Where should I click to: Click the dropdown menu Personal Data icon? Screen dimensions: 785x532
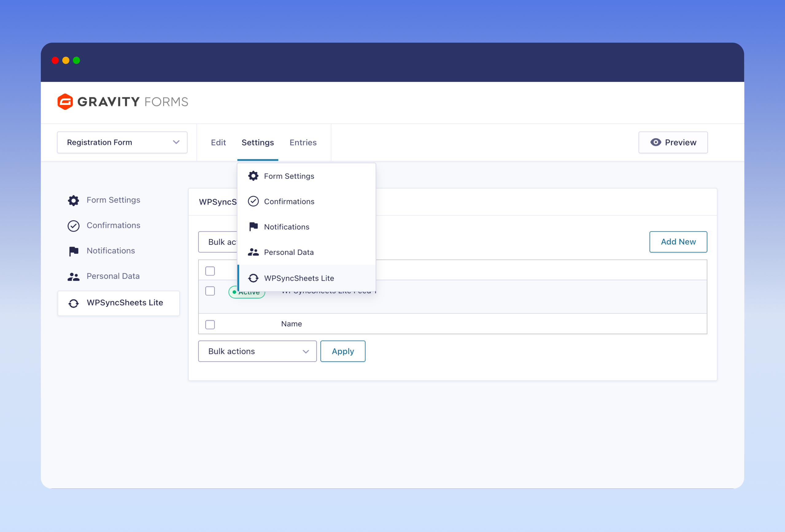pyautogui.click(x=253, y=252)
